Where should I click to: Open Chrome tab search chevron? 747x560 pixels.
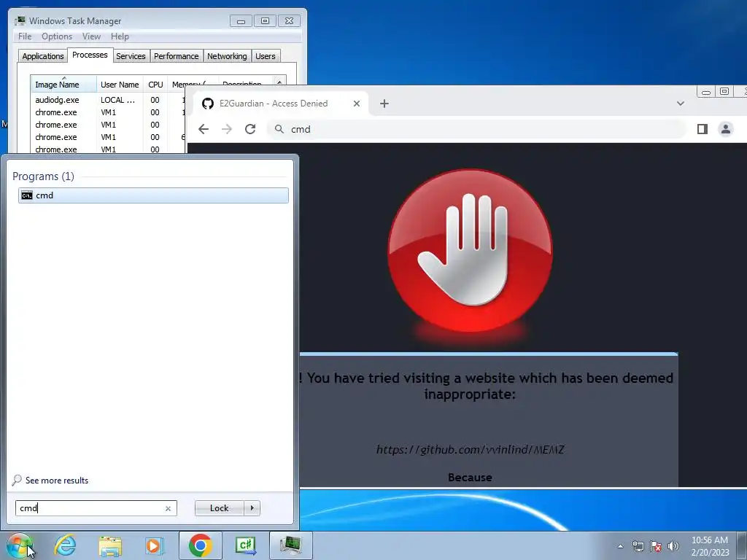[681, 104]
